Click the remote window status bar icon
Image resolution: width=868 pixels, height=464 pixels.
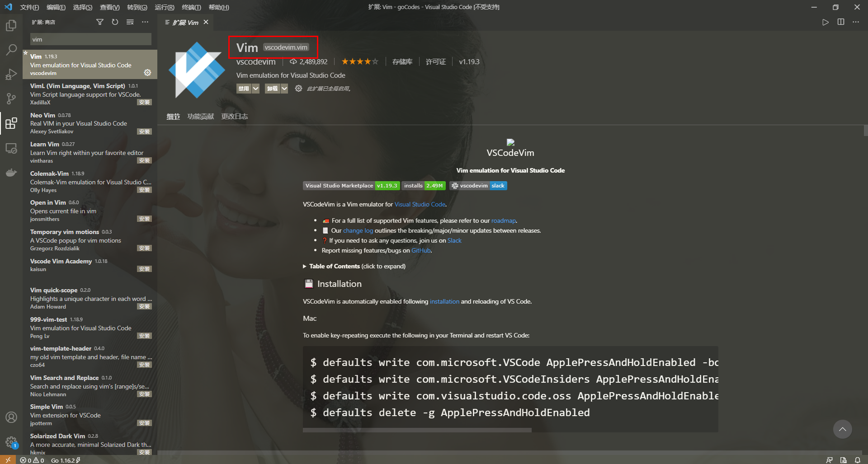[8, 460]
